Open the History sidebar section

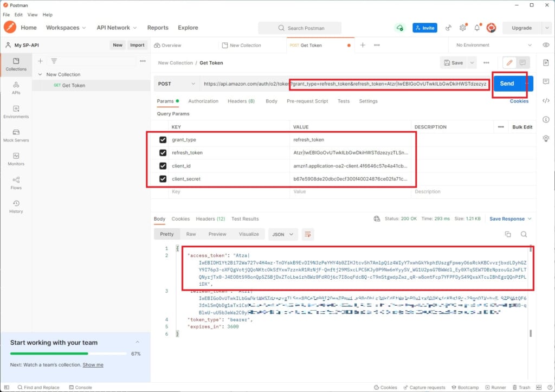(16, 207)
